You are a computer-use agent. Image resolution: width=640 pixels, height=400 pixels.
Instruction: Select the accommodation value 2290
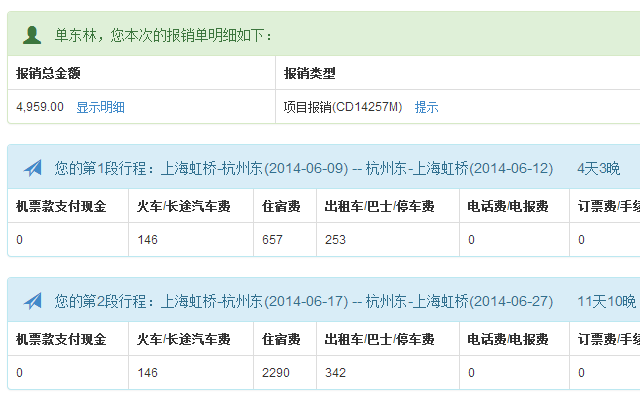[x=276, y=373]
